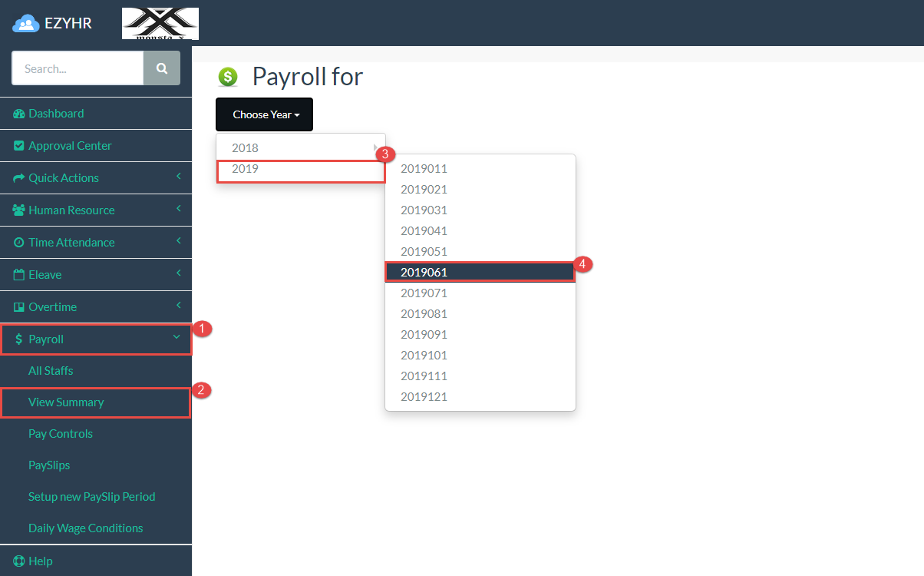Image resolution: width=924 pixels, height=576 pixels.
Task: Expand the Overtime menu chevron
Action: (x=179, y=306)
